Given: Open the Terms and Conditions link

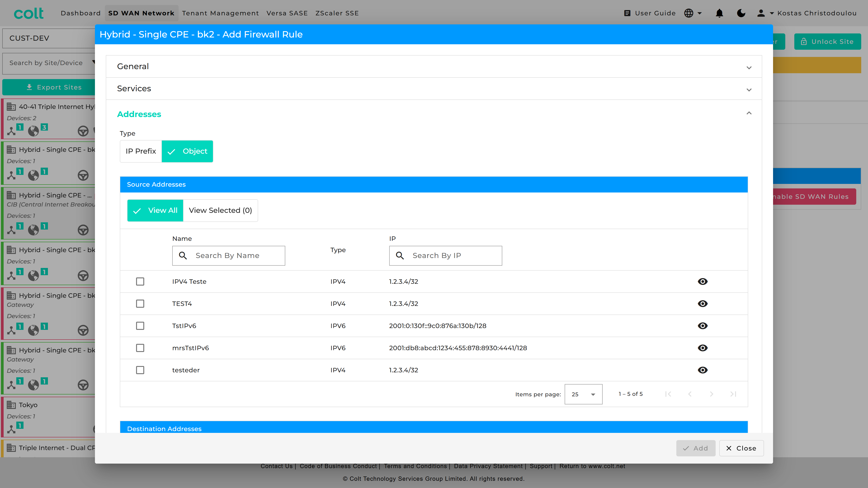Looking at the screenshot, I should click(x=415, y=466).
